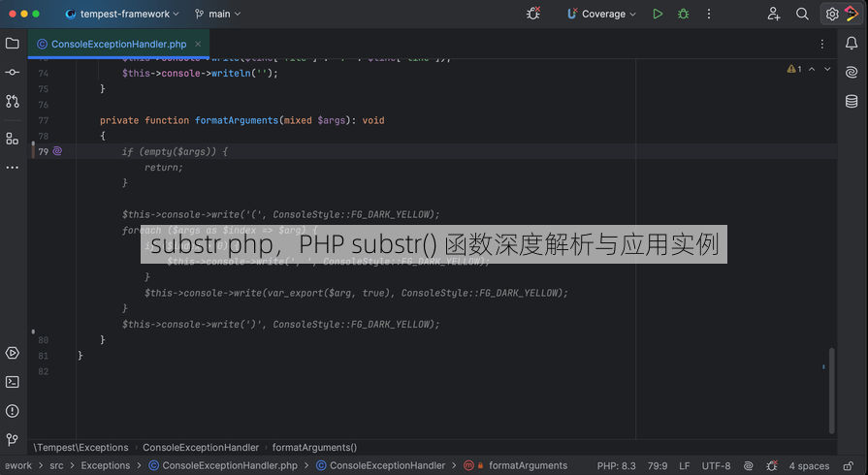Open the Notifications bell
This screenshot has height=475, width=868.
(852, 44)
